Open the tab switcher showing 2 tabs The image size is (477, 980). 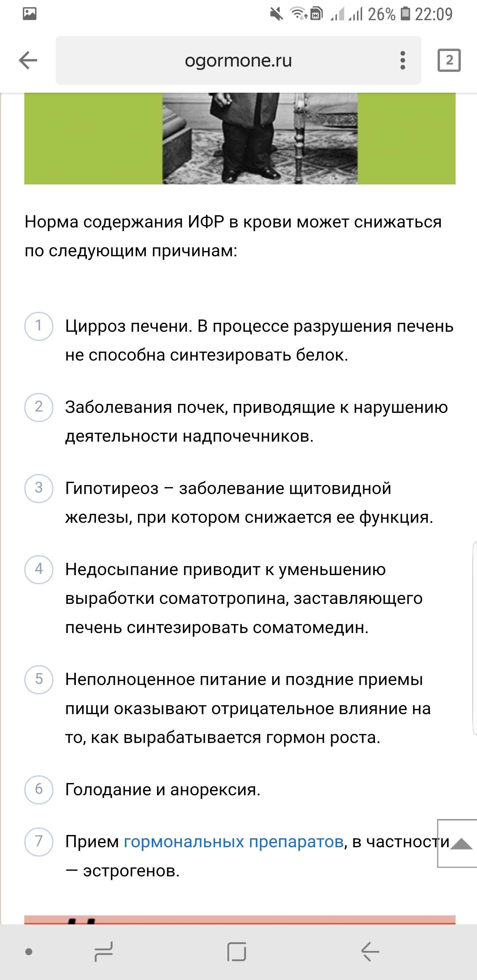point(449,61)
